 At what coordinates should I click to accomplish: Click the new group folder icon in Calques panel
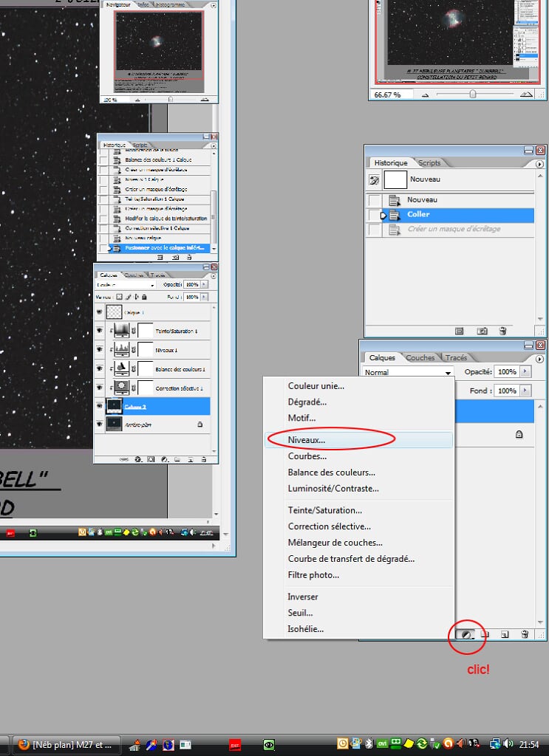click(x=485, y=634)
